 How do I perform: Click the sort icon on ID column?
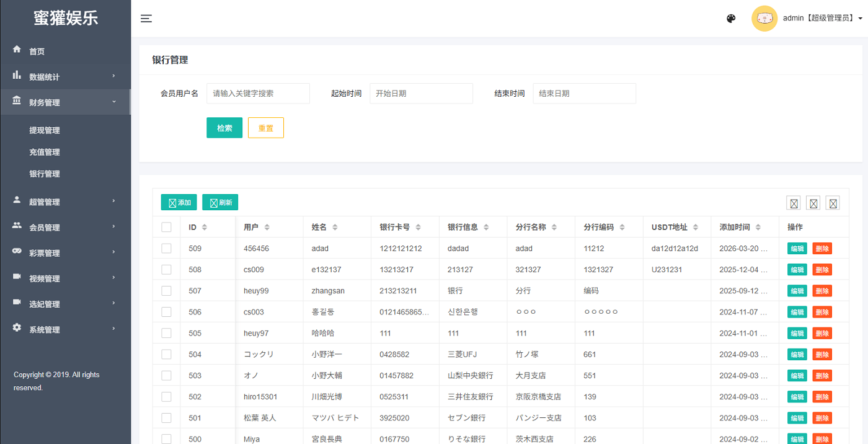205,228
